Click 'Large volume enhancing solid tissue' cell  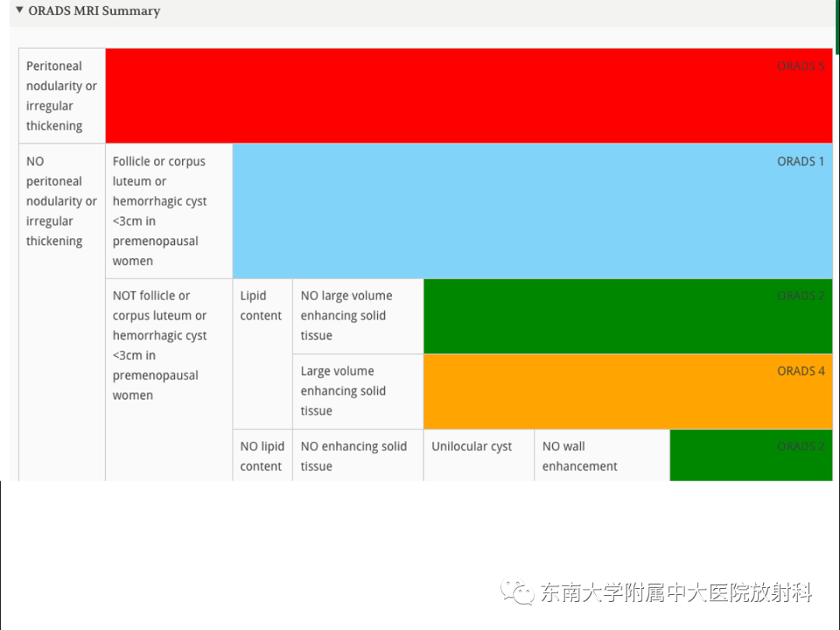(358, 391)
